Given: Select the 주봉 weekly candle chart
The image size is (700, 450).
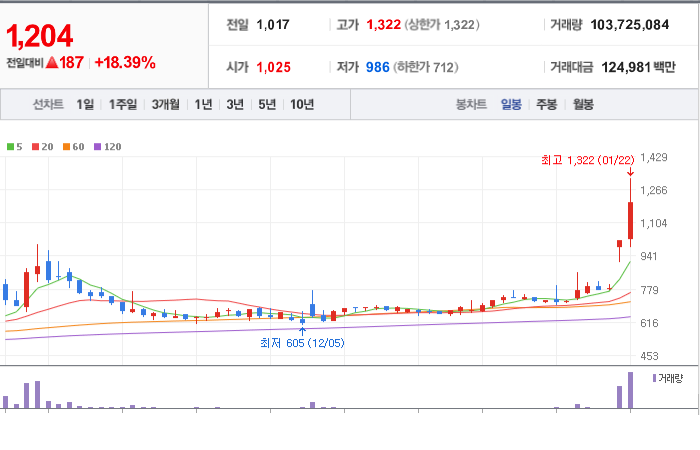Looking at the screenshot, I should tap(546, 104).
